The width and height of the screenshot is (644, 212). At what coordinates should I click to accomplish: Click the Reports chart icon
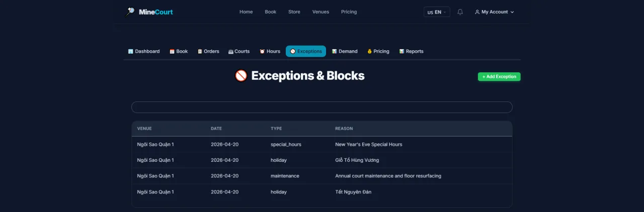pos(401,51)
